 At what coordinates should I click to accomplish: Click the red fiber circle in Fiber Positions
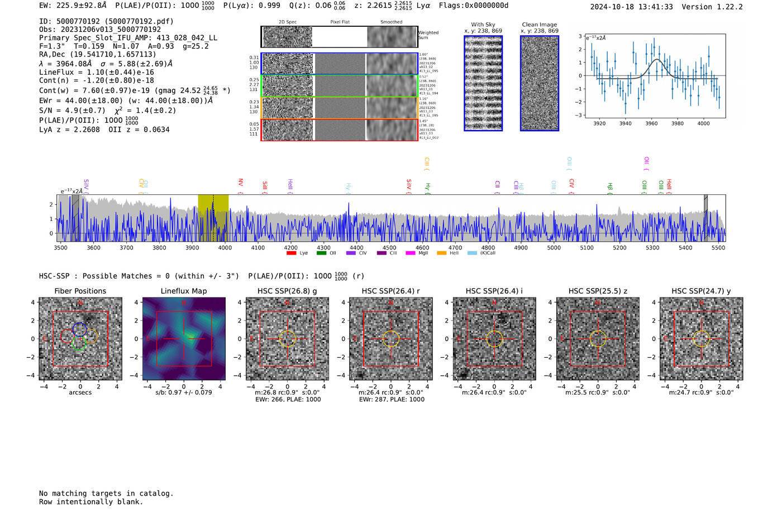pyautogui.click(x=67, y=336)
